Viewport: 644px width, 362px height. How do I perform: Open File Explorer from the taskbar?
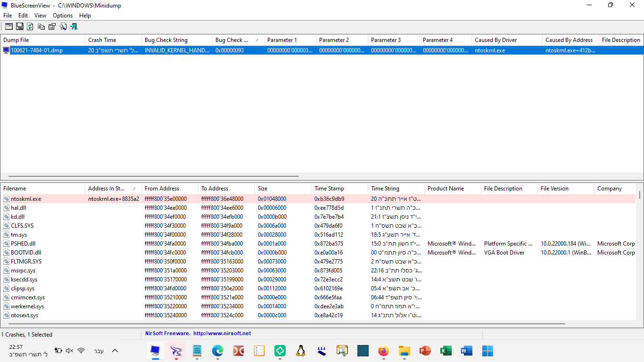click(404, 351)
